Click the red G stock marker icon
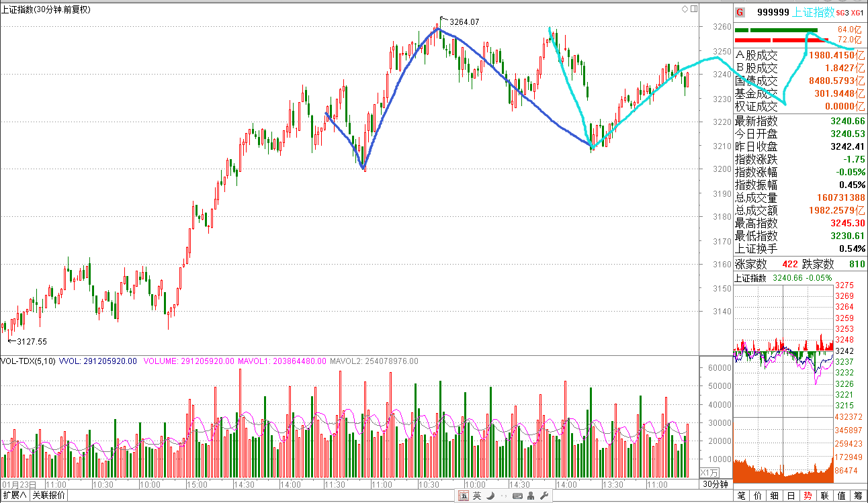 740,12
